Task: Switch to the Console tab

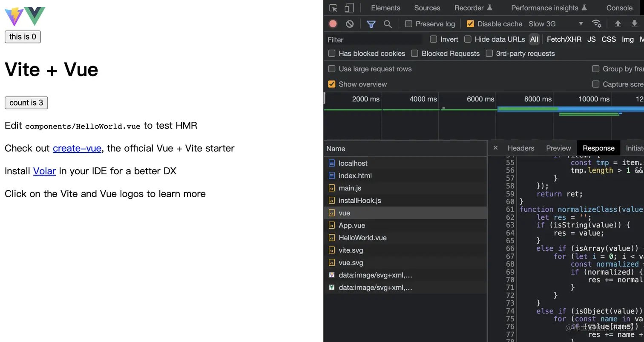Action: (x=619, y=8)
